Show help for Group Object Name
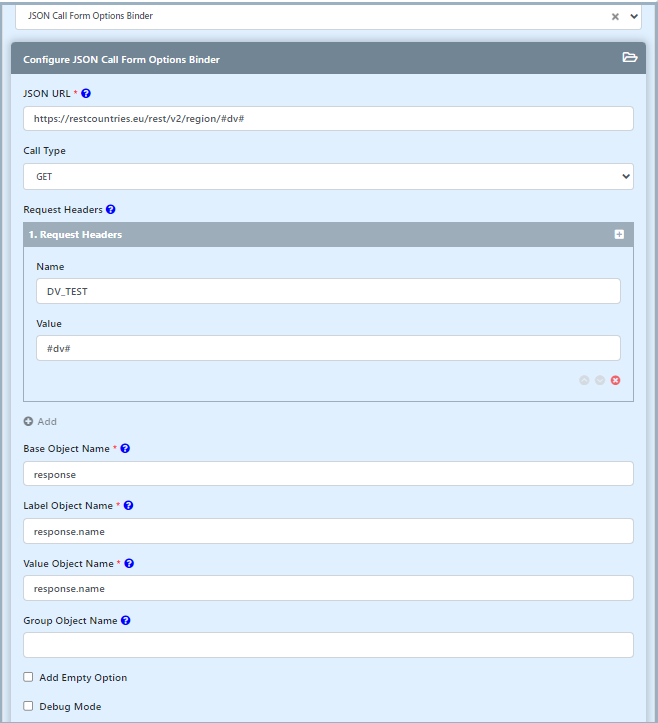Screen dimensions: 658x723 [125, 620]
